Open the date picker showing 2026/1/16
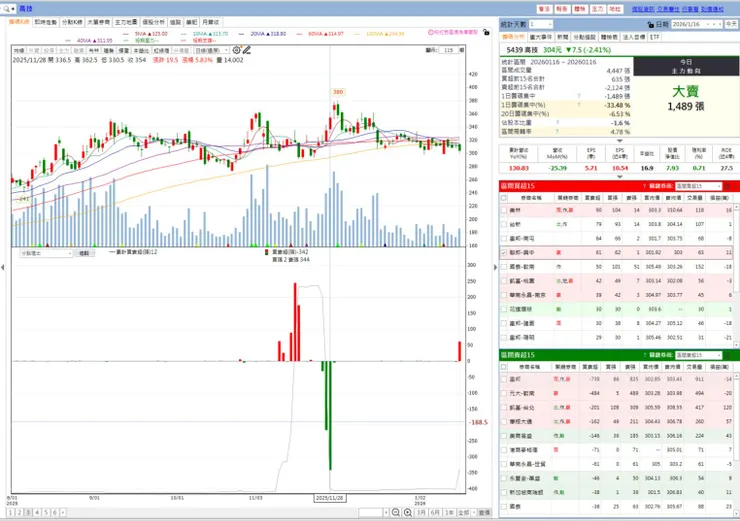740x521 pixels. pyautogui.click(x=696, y=24)
